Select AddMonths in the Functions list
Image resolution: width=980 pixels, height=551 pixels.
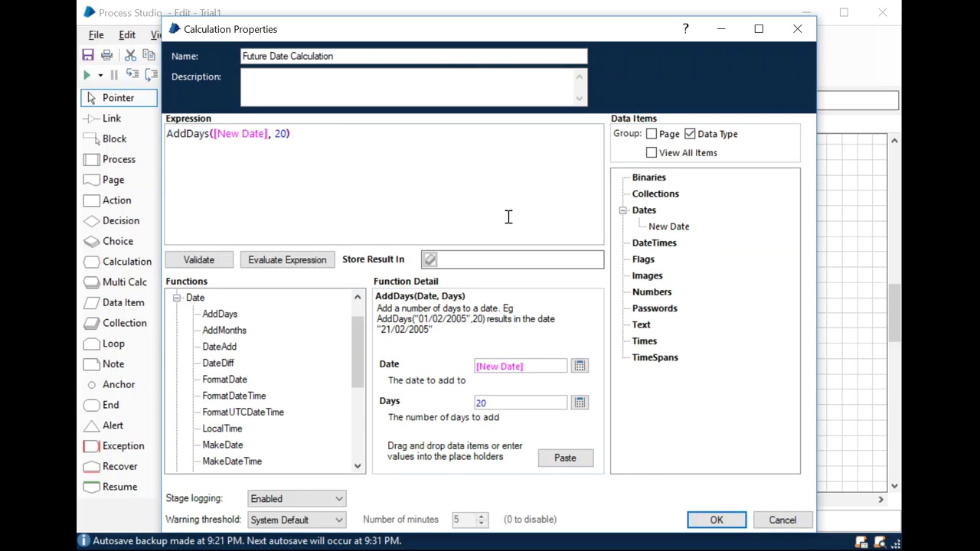tap(224, 331)
